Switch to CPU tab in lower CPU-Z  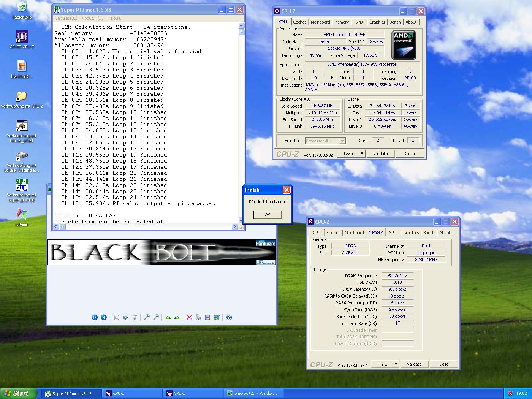click(317, 233)
